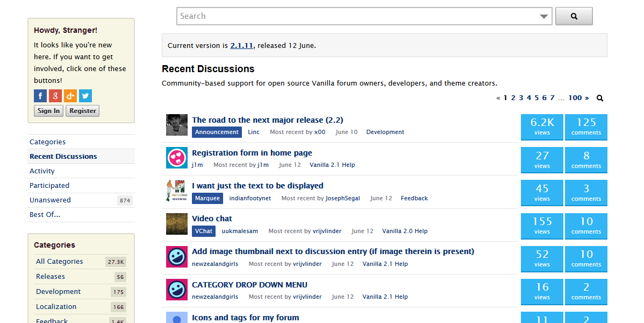Open Feedback category on Marquee discussion
This screenshot has width=644, height=323.
[414, 198]
